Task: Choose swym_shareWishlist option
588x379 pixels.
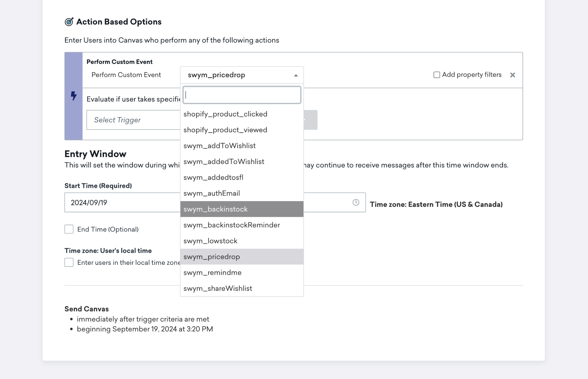Action: 218,289
